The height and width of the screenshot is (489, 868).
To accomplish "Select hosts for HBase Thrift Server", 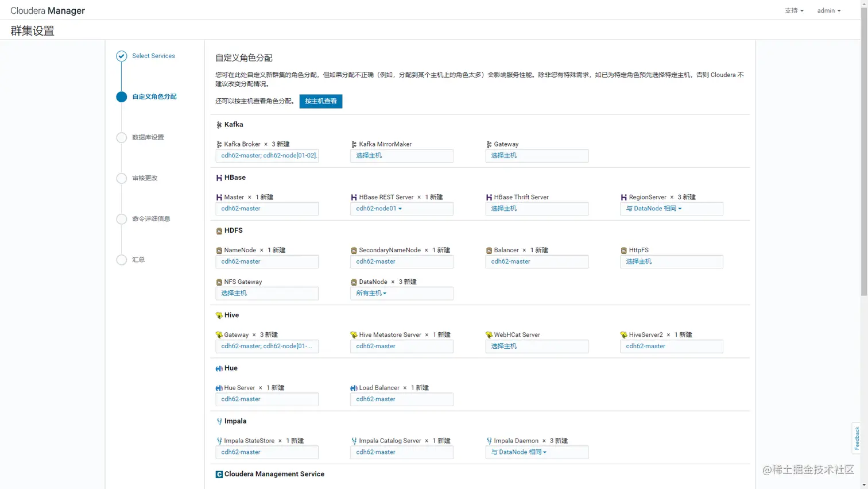I will [536, 209].
